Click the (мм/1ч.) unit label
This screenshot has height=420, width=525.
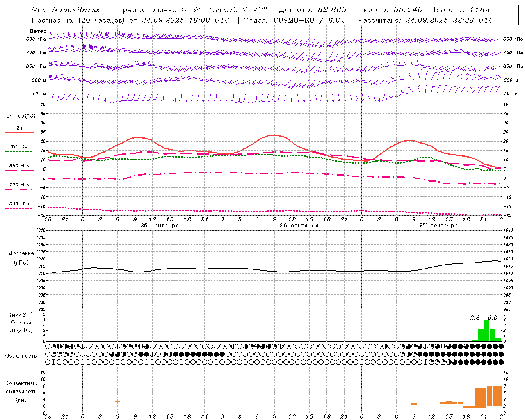pyautogui.click(x=21, y=330)
